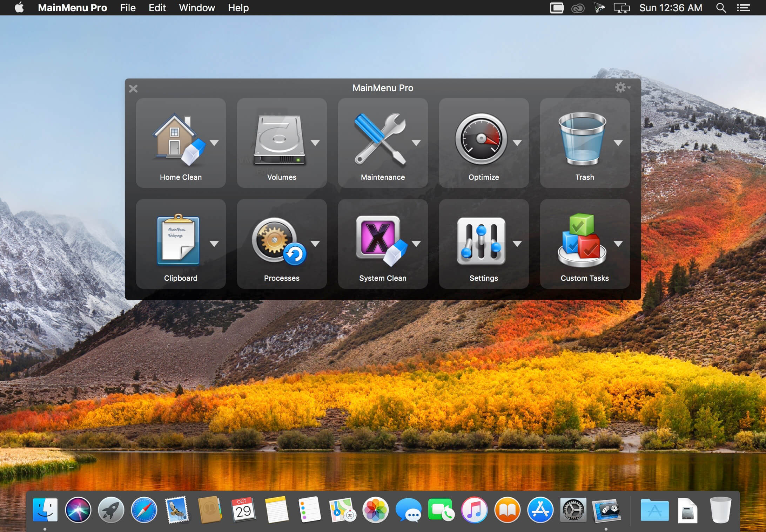Open Finder from the Dock

[x=45, y=510]
